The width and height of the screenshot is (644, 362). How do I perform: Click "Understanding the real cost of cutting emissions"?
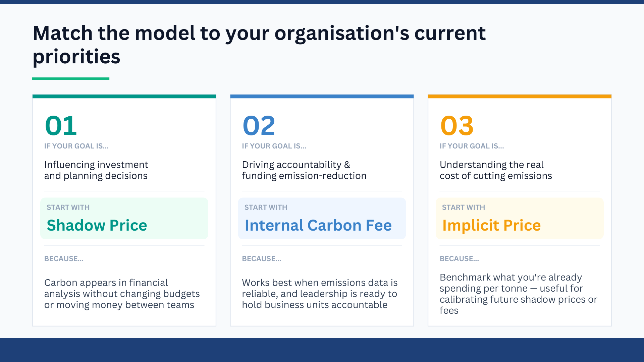pos(495,170)
